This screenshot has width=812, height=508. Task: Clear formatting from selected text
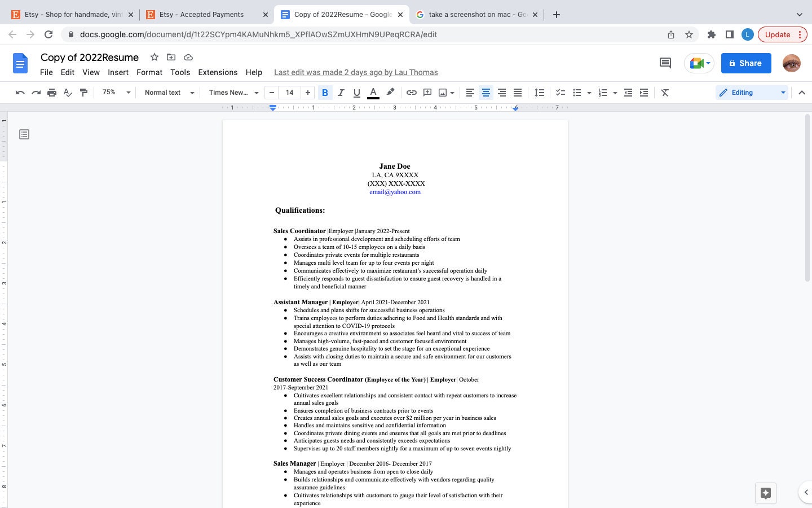tap(665, 93)
